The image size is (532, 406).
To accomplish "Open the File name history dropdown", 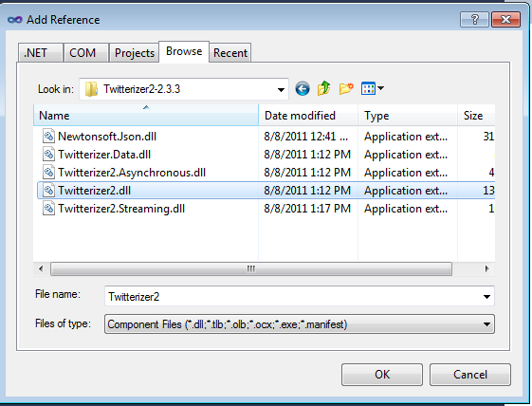I will (486, 297).
